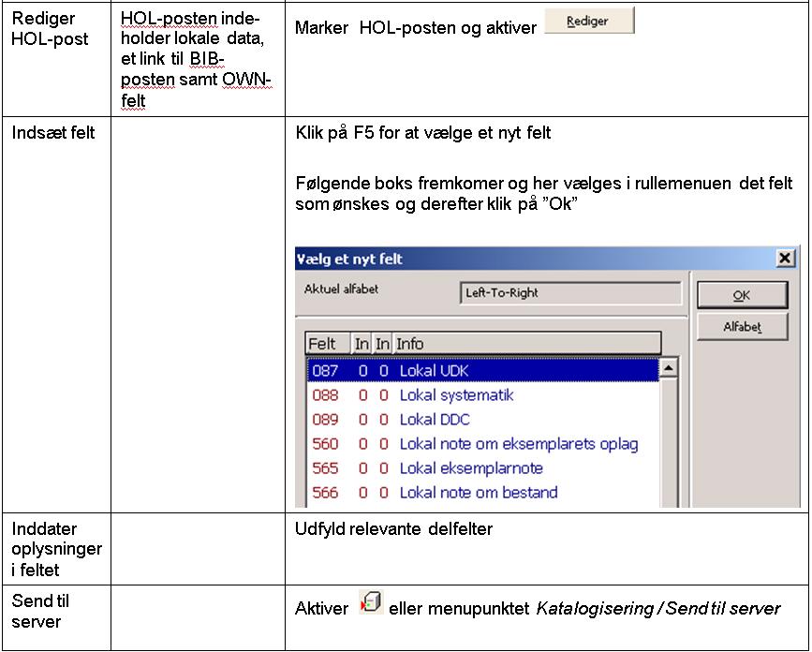Click the first In column header
This screenshot has height=652, width=812.
pyautogui.click(x=362, y=344)
